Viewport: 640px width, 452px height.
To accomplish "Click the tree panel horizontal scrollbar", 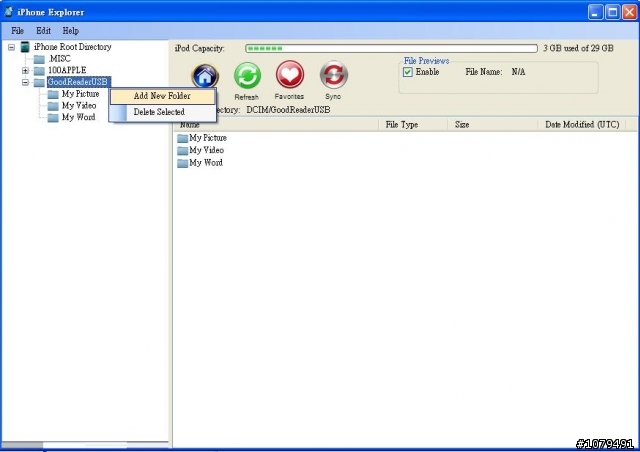I will (x=85, y=444).
